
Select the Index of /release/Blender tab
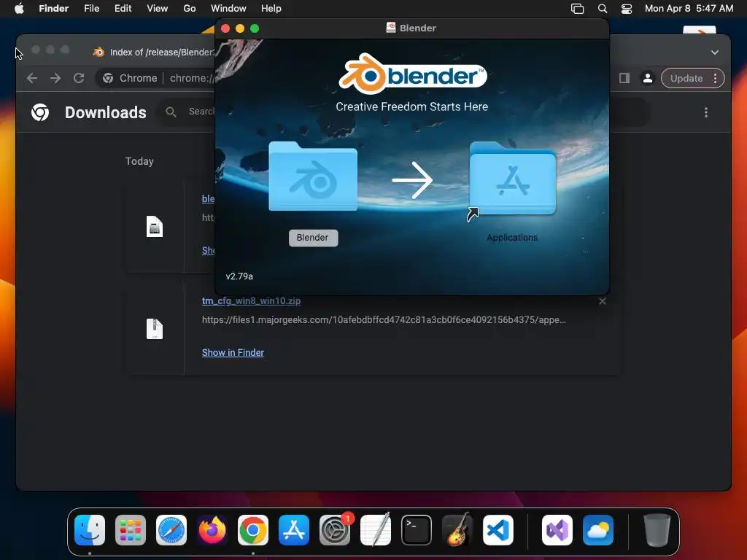[153, 52]
